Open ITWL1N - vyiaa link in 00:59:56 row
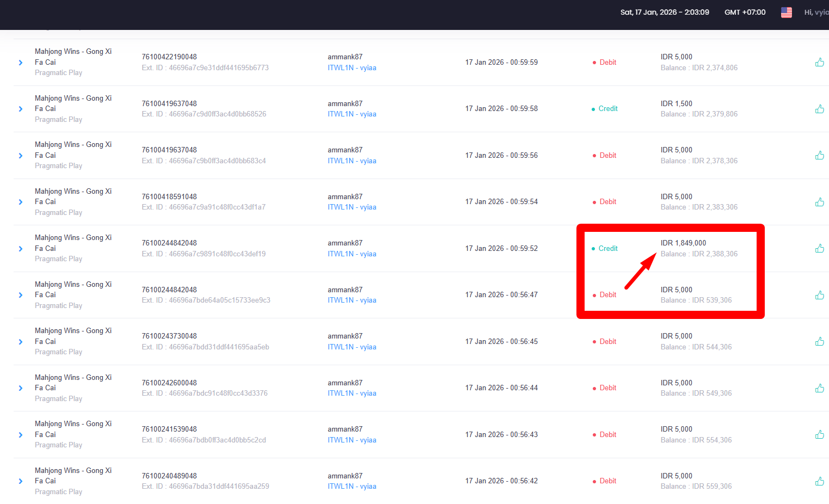 [352, 161]
